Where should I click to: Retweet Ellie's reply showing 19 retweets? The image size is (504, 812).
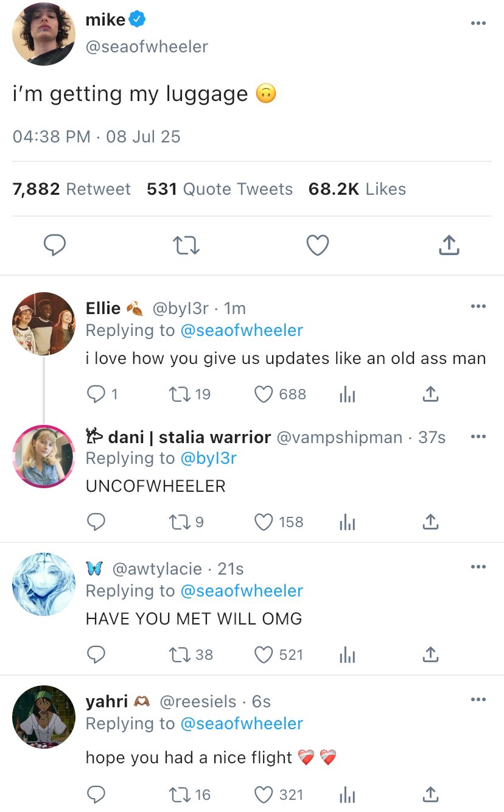(x=180, y=394)
